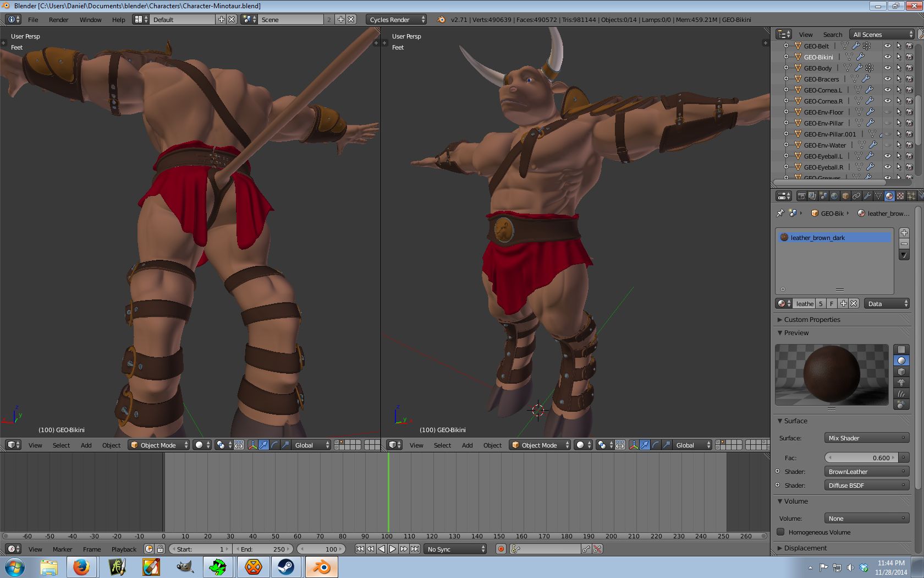Click the auto keyframe record button
The width and height of the screenshot is (924, 578).
(501, 549)
